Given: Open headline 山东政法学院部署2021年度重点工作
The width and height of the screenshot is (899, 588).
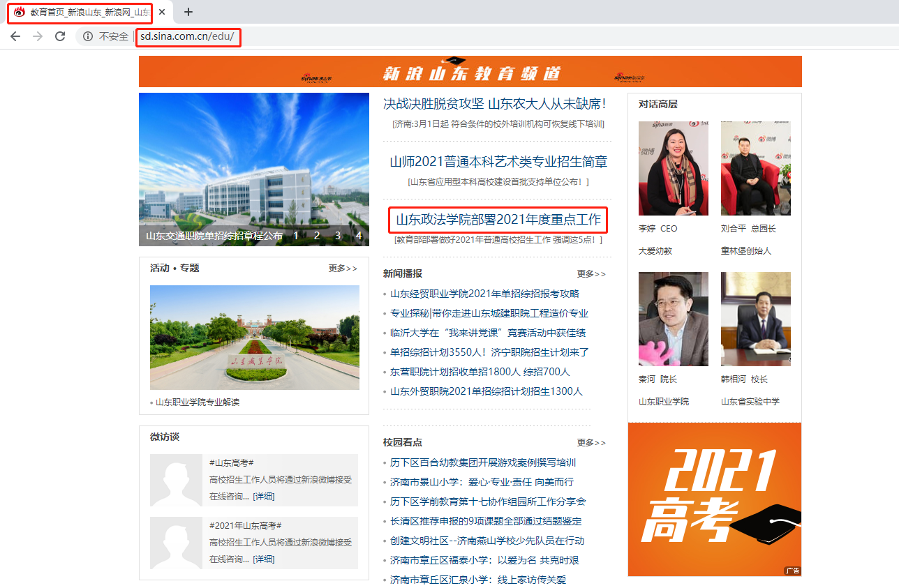Looking at the screenshot, I should tap(498, 220).
